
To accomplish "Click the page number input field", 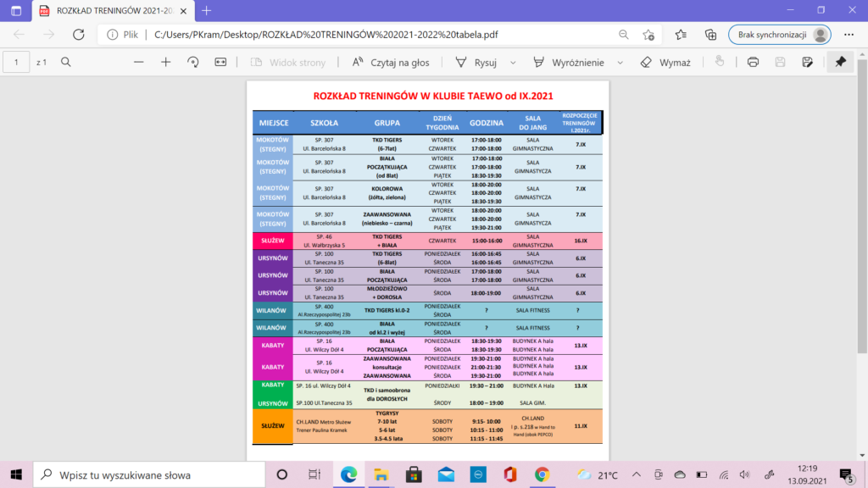I will [x=16, y=62].
